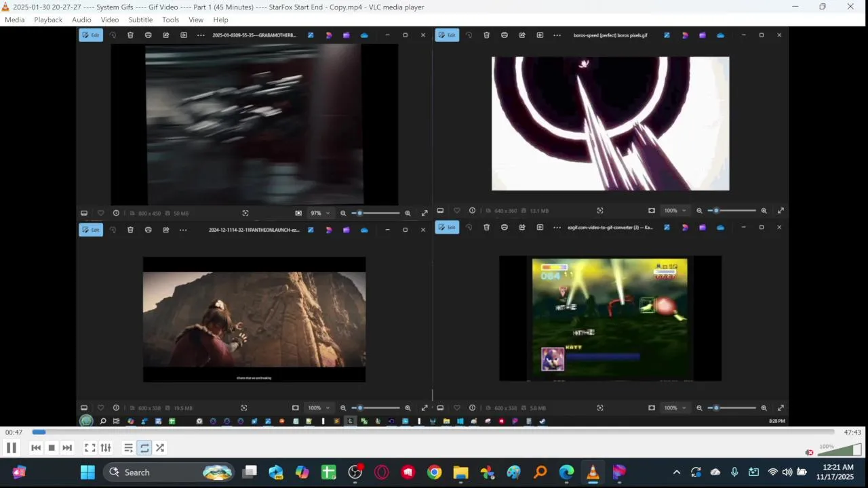
Task: Toggle filmstrip in the GRABAMOTHERB window
Action: (x=84, y=213)
